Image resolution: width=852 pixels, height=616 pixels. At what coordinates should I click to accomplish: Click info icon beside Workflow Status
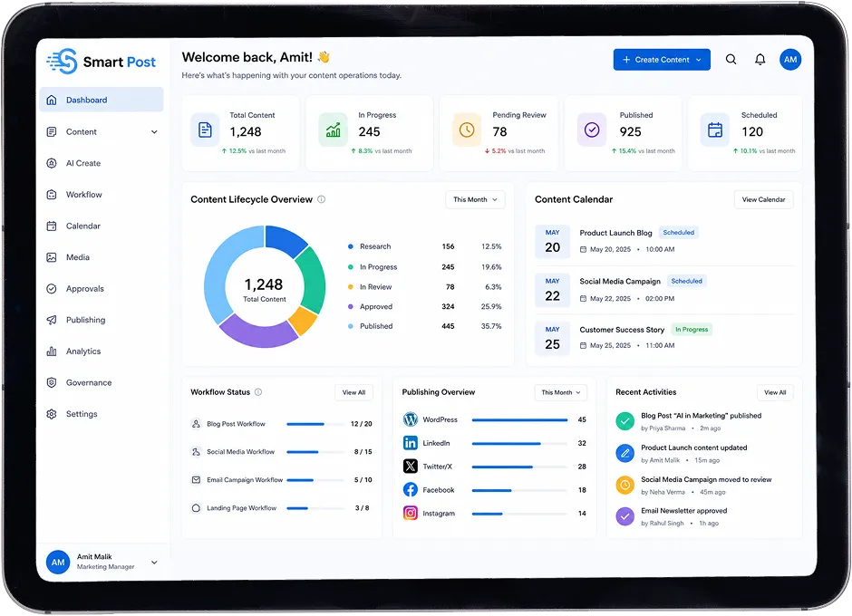[x=258, y=392]
